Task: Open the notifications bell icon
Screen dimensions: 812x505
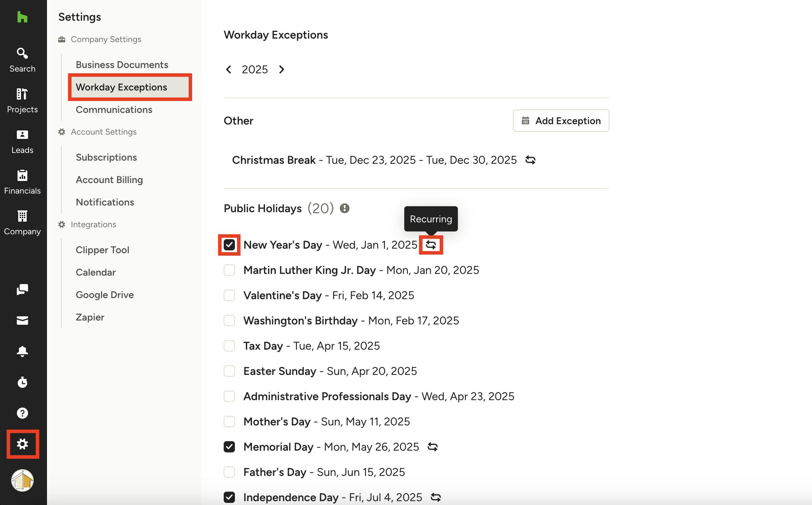Action: (22, 351)
